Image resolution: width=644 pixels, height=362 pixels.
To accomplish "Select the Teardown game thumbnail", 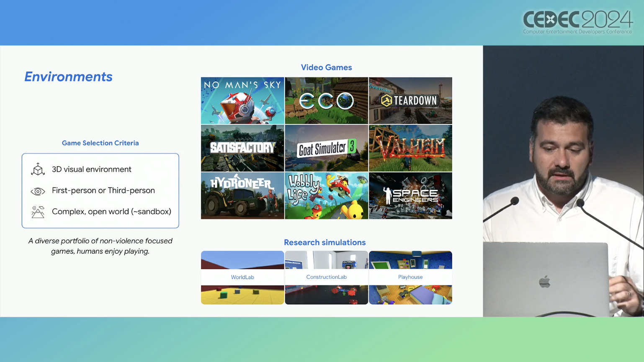I will 410,100.
